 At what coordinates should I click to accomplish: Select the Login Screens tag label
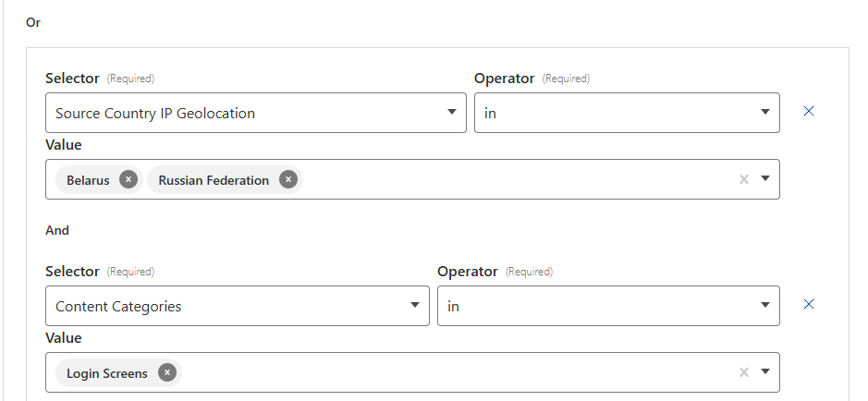[106, 373]
